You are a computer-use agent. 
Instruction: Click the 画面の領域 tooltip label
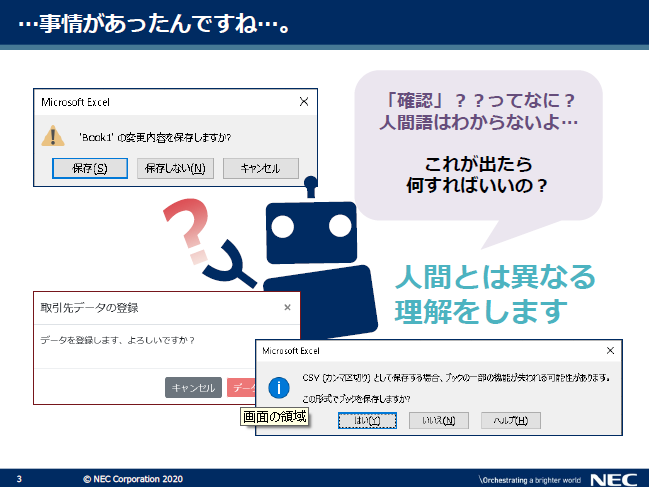[x=274, y=416]
